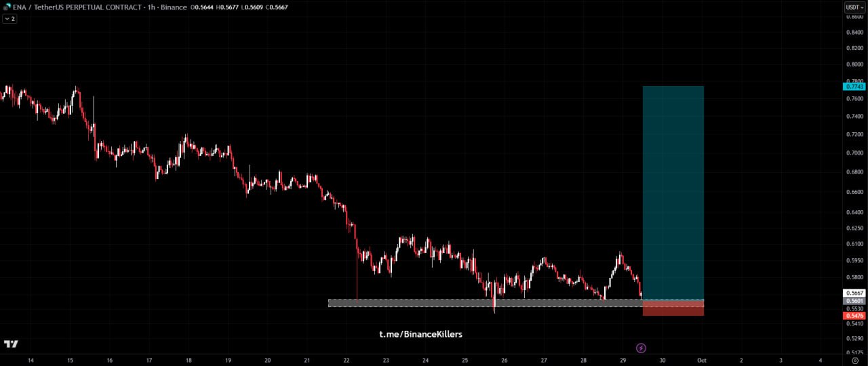
Task: Click the 0.5667 current price label
Action: (854, 293)
